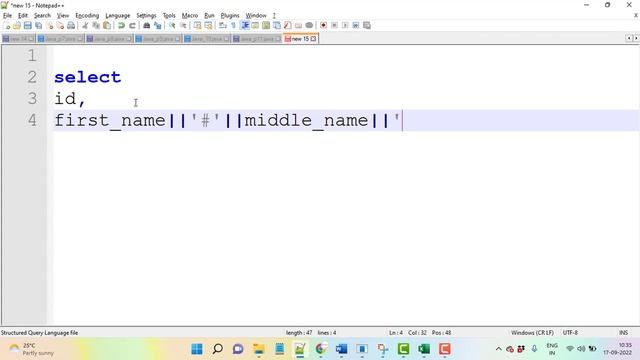This screenshot has width=640, height=360.
Task: Open the user defined language dialog icon
Action: tap(255, 25)
